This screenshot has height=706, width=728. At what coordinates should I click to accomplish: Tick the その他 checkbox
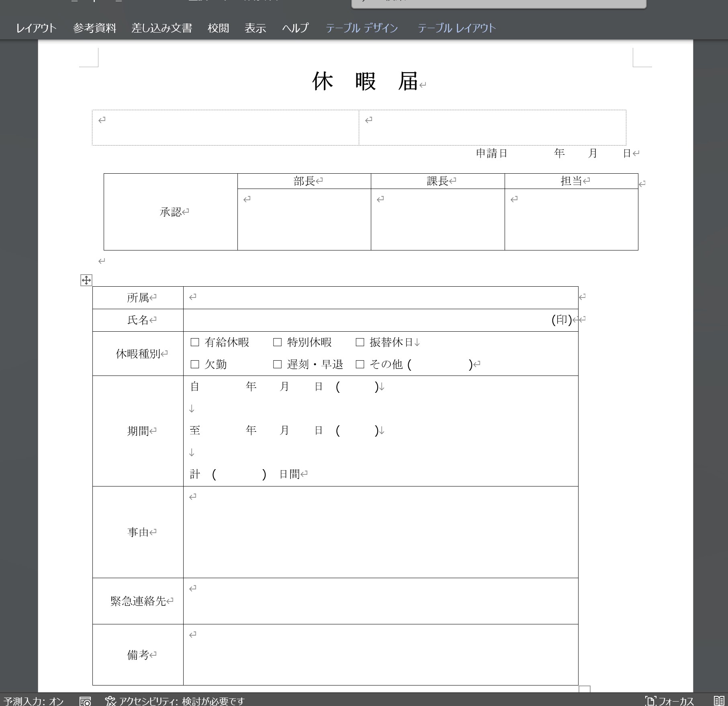click(360, 364)
